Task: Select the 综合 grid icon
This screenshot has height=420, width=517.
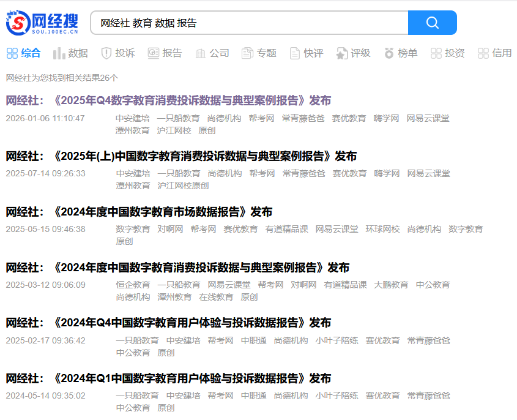Action: 12,53
